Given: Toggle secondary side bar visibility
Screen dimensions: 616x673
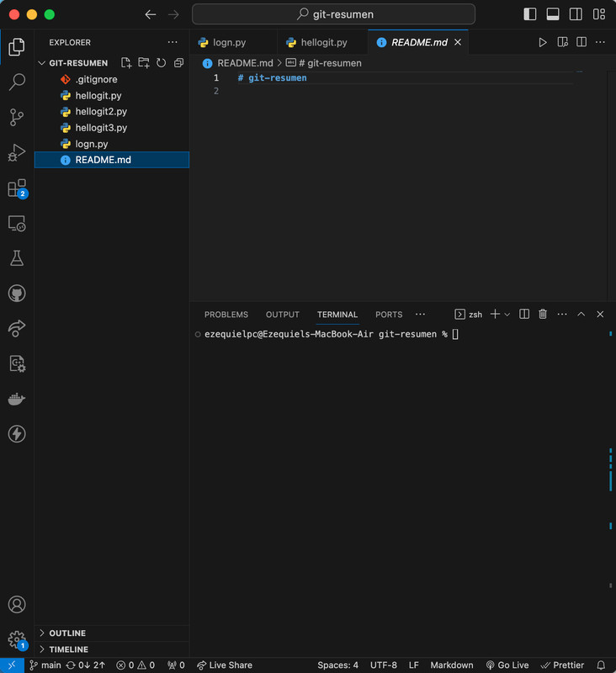Looking at the screenshot, I should click(576, 14).
